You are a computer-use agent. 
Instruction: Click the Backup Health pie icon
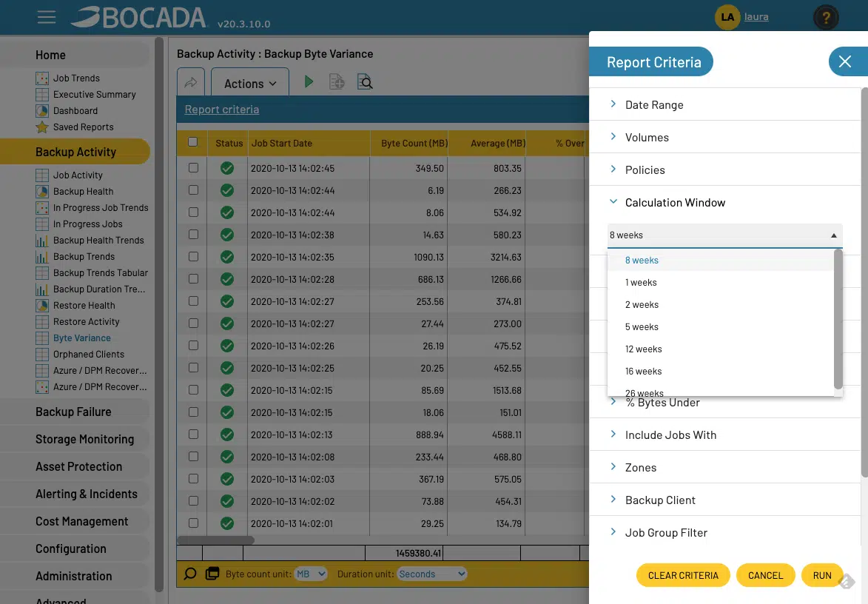click(x=42, y=192)
